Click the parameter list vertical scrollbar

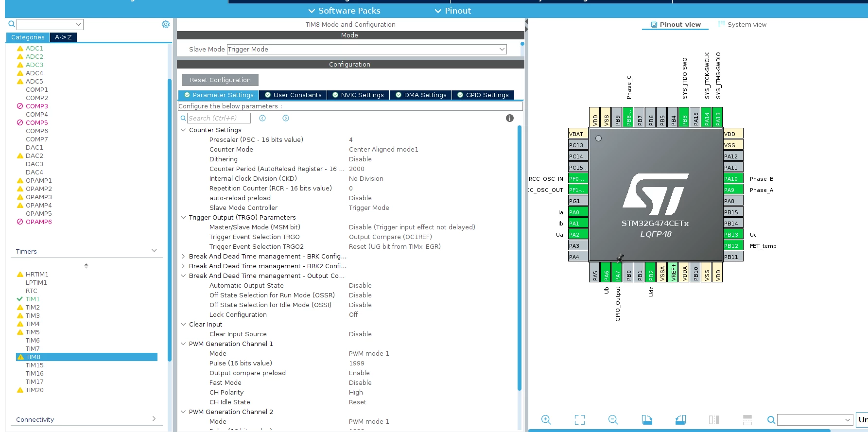[519, 258]
